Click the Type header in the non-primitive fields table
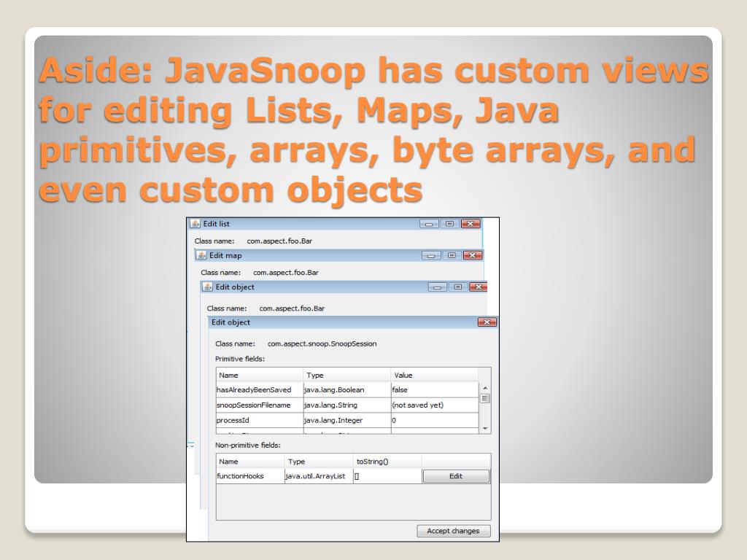This screenshot has height=560, width=747. (x=320, y=462)
